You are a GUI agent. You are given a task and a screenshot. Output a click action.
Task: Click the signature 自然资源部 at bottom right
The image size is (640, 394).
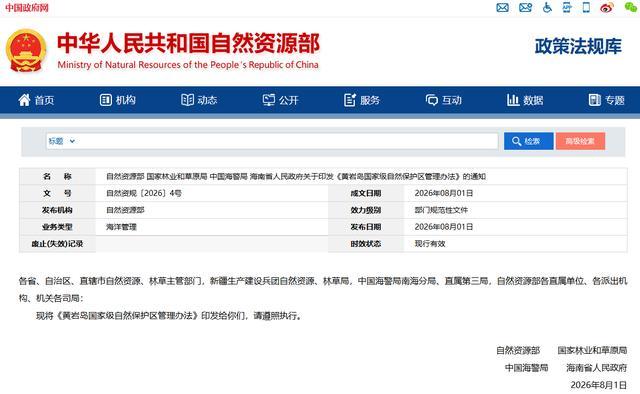point(518,350)
